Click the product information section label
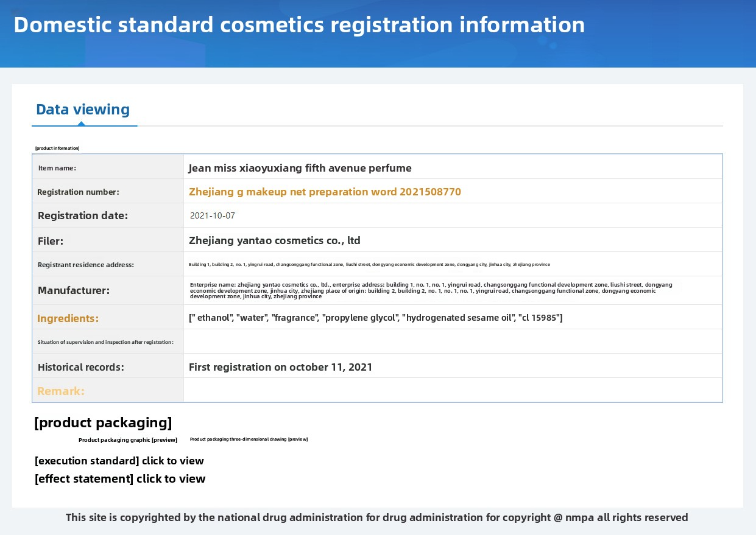This screenshot has width=756, height=535. 57,148
